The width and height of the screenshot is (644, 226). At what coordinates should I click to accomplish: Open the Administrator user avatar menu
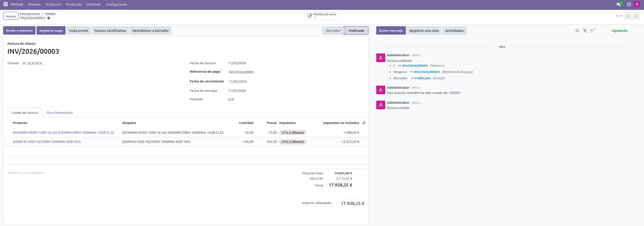click(x=637, y=5)
